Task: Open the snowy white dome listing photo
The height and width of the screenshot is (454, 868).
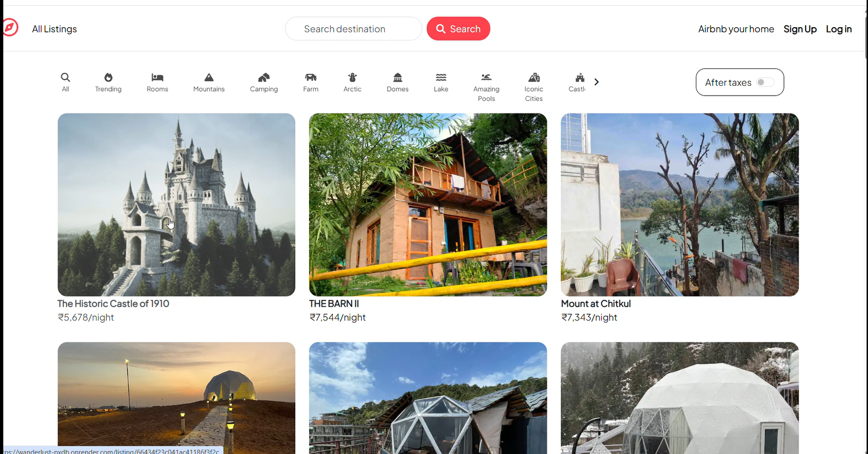Action: [x=679, y=398]
